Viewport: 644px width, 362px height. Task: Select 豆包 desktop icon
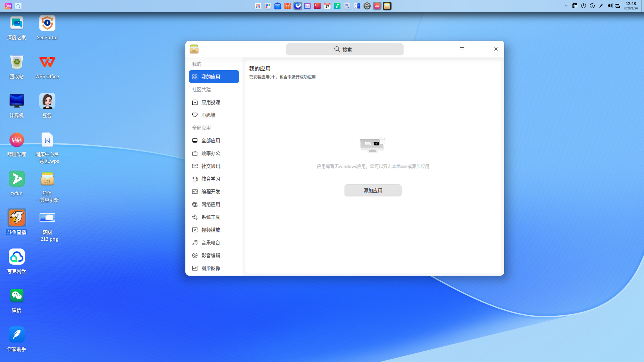(47, 106)
